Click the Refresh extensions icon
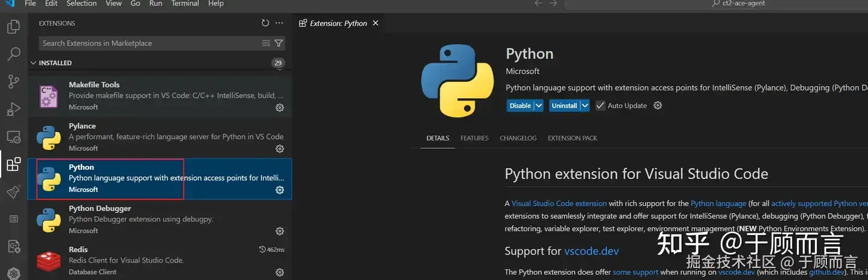The height and width of the screenshot is (280, 868). (x=265, y=23)
